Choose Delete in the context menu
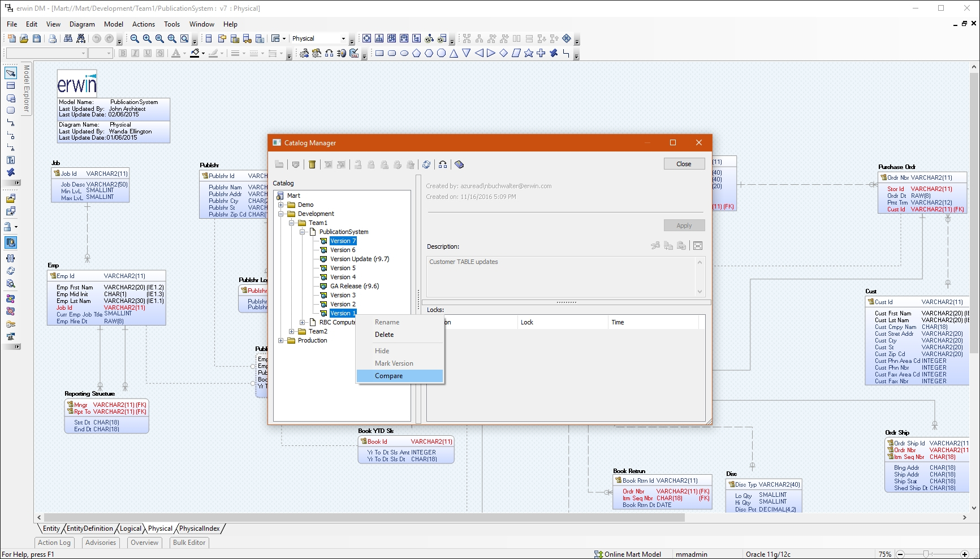This screenshot has height=559, width=980. (x=400, y=335)
